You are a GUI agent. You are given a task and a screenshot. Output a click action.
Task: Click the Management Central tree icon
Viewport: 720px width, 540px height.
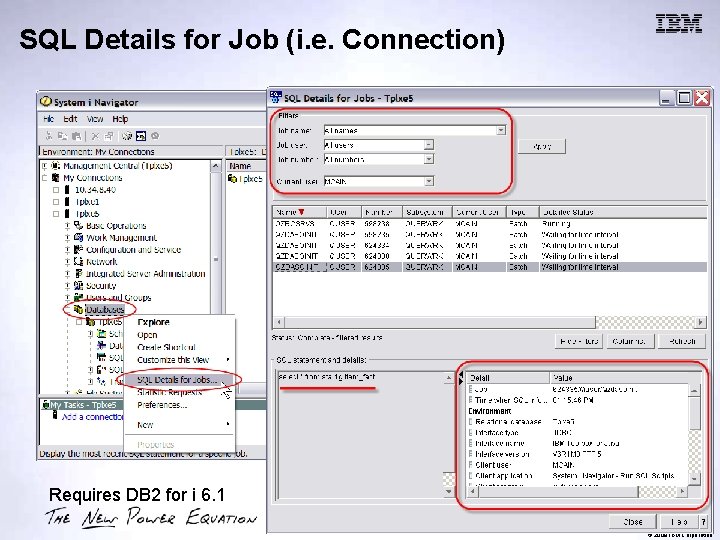click(x=56, y=166)
